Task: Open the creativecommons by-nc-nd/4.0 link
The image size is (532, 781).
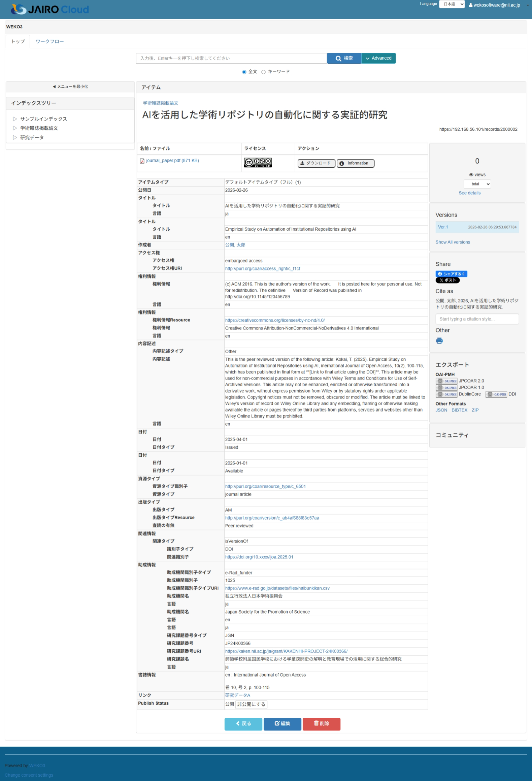Action: coord(275,320)
